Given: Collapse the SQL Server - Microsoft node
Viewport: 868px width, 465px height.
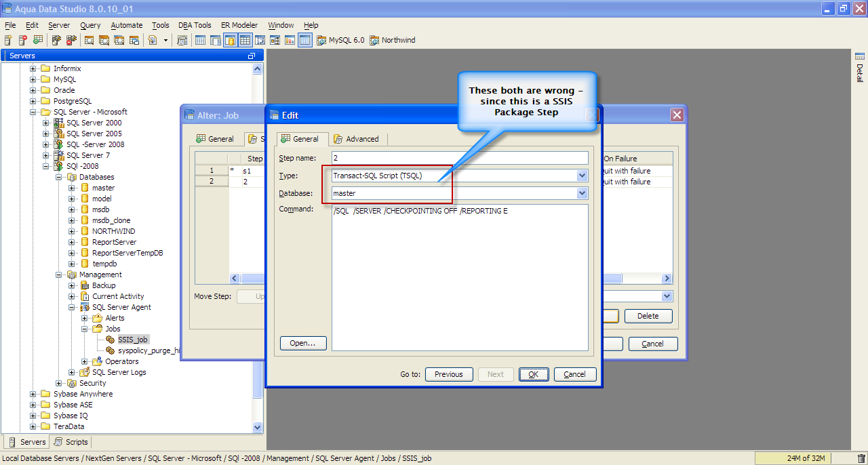Looking at the screenshot, I should (33, 112).
